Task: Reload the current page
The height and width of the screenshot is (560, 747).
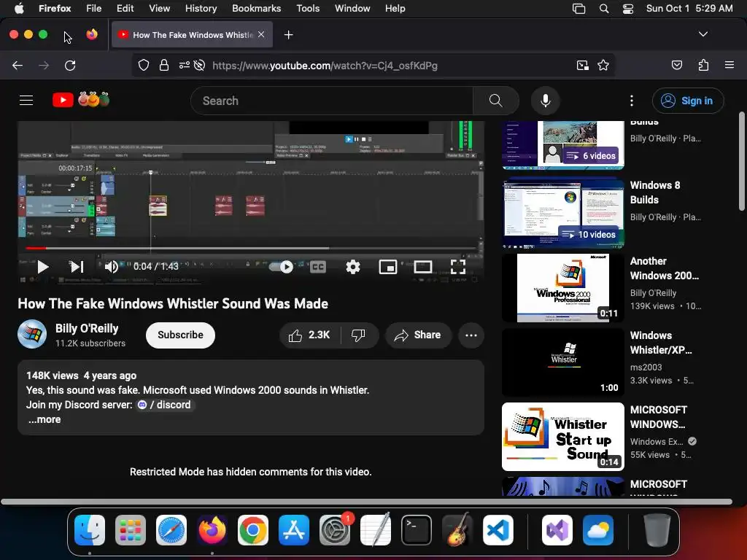Action: (x=70, y=66)
